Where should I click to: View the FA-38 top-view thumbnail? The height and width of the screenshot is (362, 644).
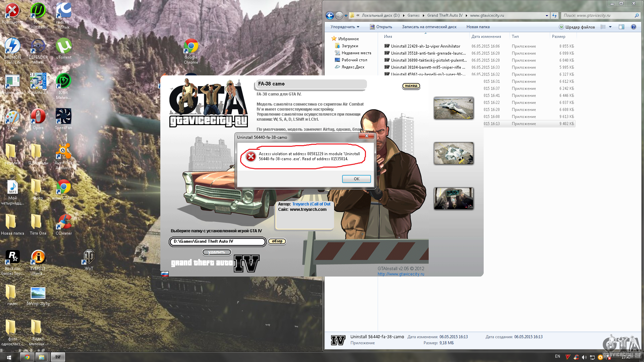click(453, 153)
